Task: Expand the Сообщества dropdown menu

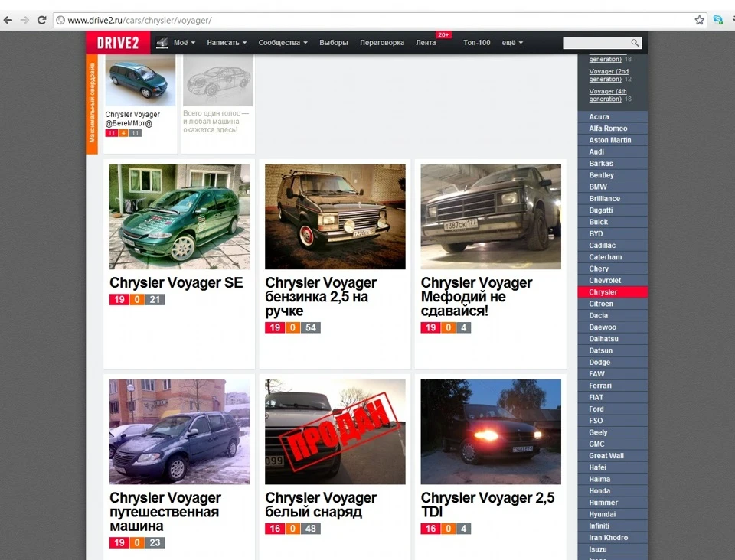Action: coord(283,43)
